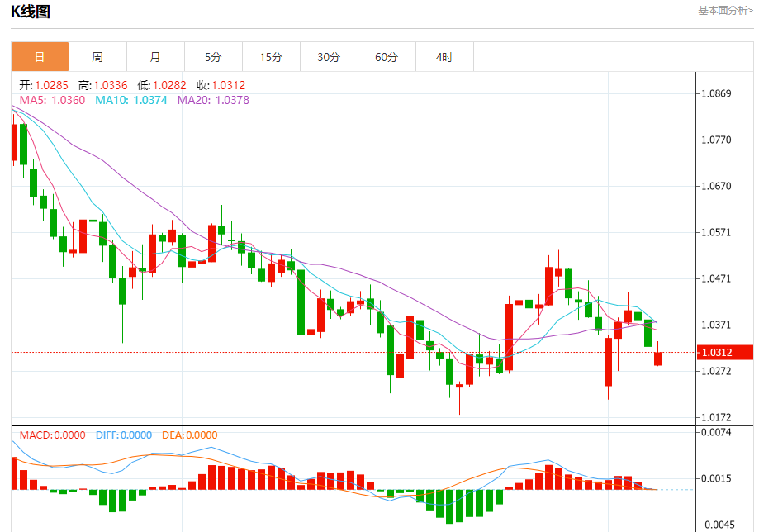Click the 1.0770 price axis label
Screen dimensions: 759x532
click(x=716, y=140)
